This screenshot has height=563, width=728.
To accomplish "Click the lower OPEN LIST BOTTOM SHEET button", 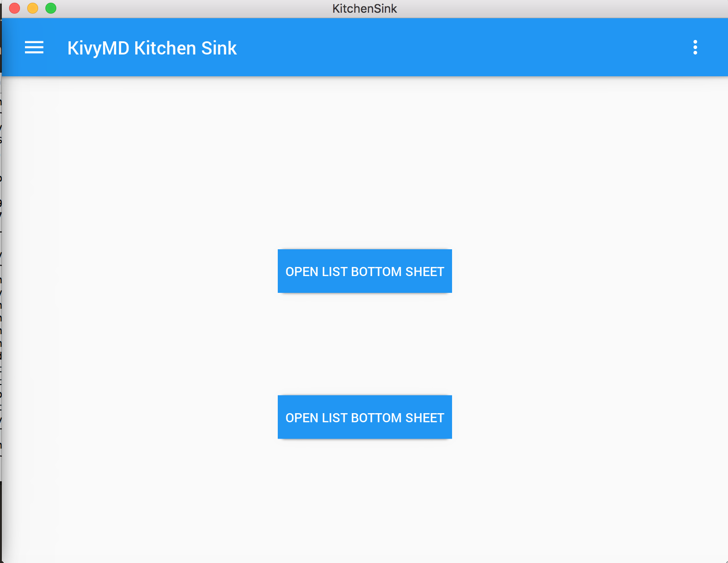I will click(x=364, y=417).
